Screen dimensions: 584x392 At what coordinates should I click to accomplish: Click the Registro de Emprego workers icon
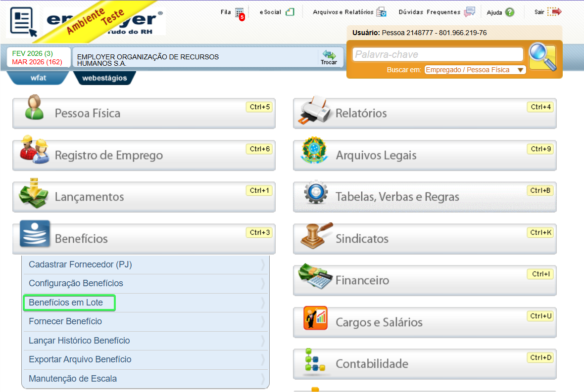click(x=34, y=149)
